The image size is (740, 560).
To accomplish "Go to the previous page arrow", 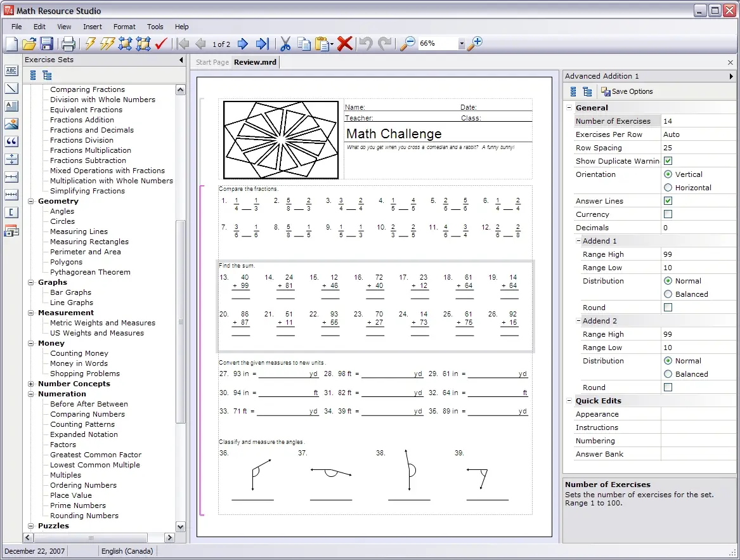I will point(200,44).
